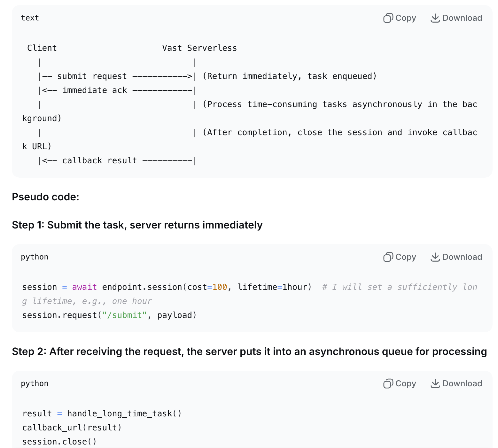Image resolution: width=498 pixels, height=448 pixels.
Task: Click the gray sufficiently long lifetime comment
Action: tap(400, 287)
